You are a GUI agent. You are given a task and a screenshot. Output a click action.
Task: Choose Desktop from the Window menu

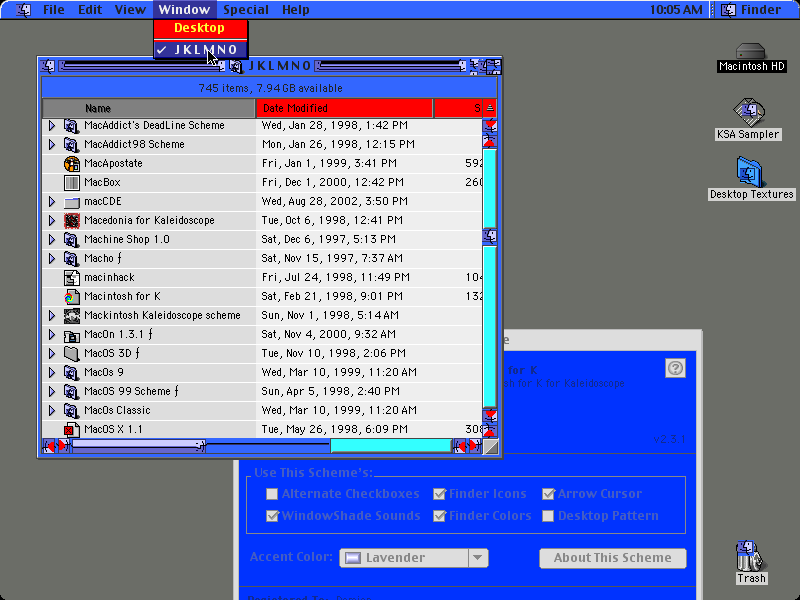pos(201,28)
